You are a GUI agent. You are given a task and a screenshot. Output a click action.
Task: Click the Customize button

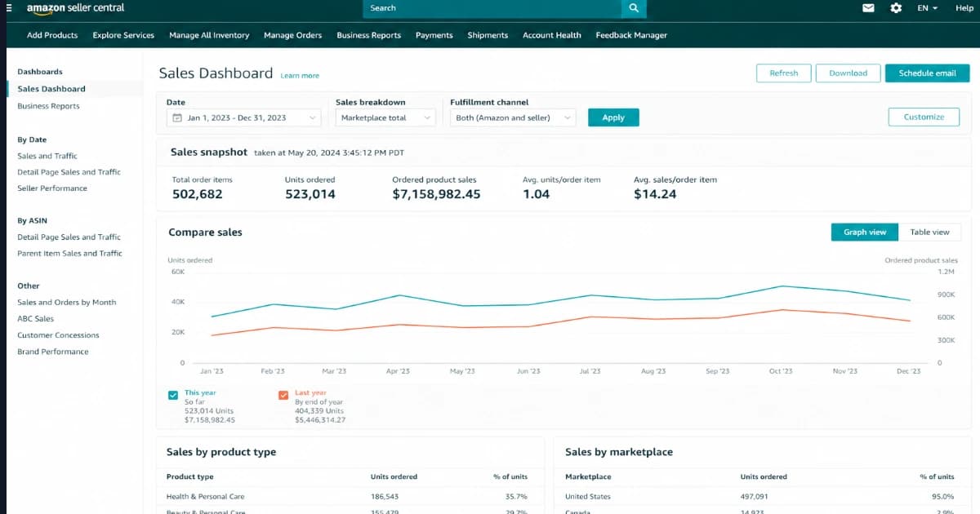click(924, 117)
